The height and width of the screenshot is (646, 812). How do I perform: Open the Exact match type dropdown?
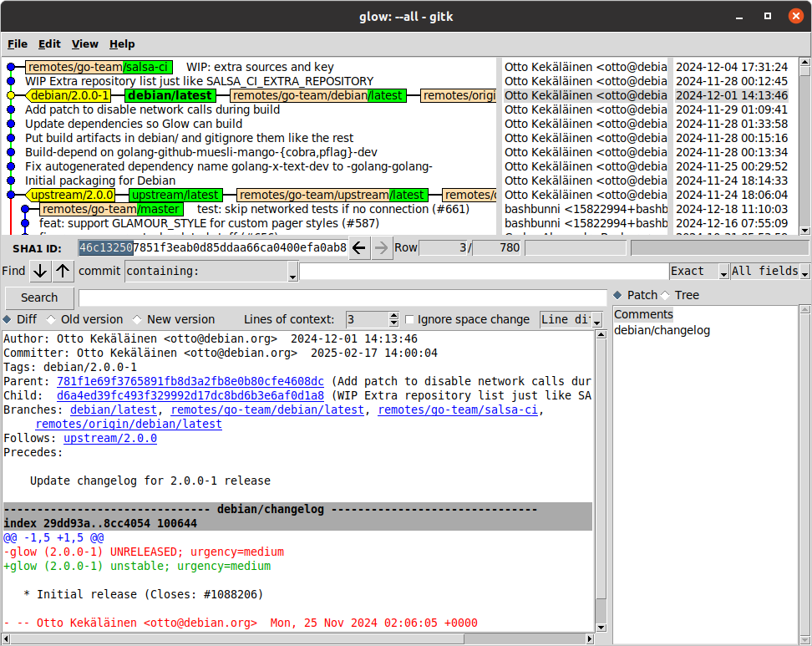pos(699,272)
